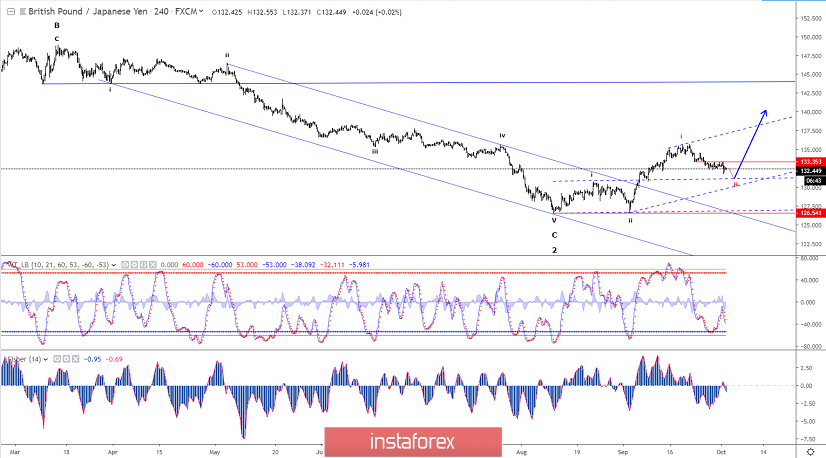Image resolution: width=826 pixels, height=458 pixels.
Task: Click the 152.500 price axis level
Action: tap(811, 18)
